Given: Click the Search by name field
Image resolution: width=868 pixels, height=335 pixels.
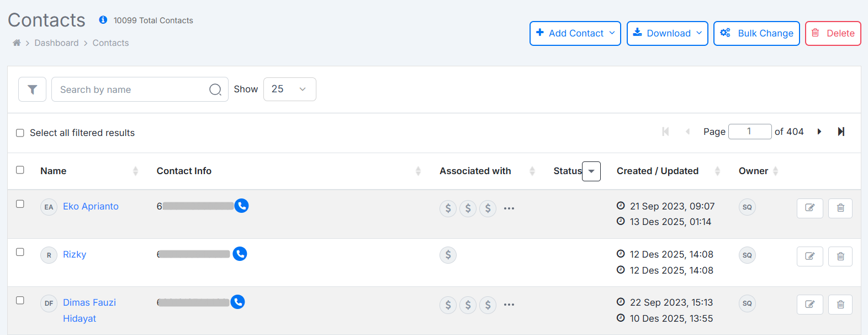Looking at the screenshot, I should [133, 90].
